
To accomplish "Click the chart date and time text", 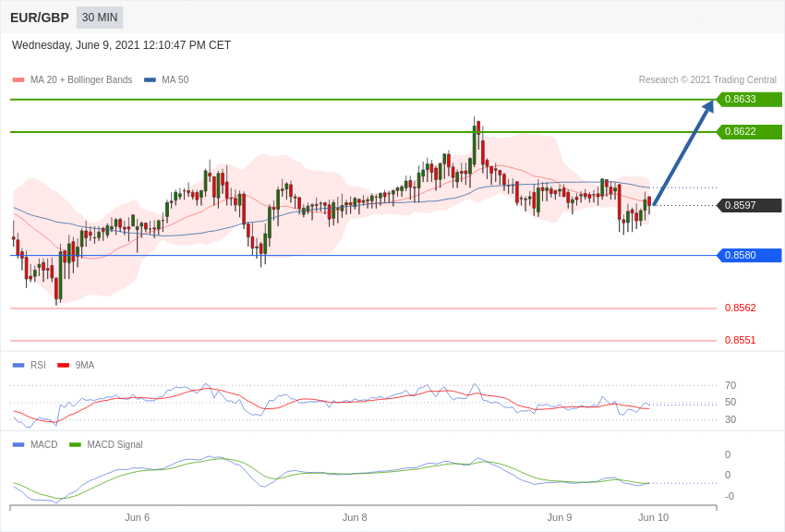I will pos(121,45).
